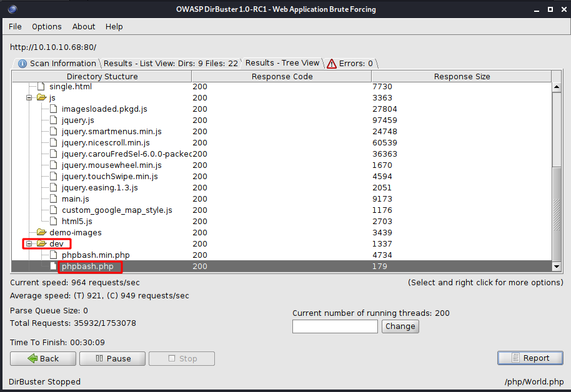The height and width of the screenshot is (392, 571).
Task: Select the html5.js tree entry
Action: pyautogui.click(x=77, y=222)
